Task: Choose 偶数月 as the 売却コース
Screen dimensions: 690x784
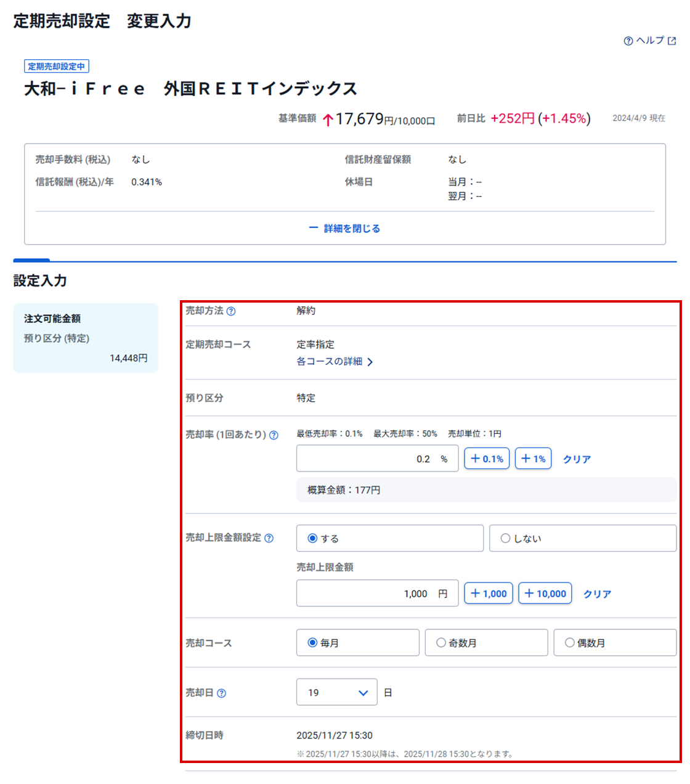Action: tap(570, 643)
